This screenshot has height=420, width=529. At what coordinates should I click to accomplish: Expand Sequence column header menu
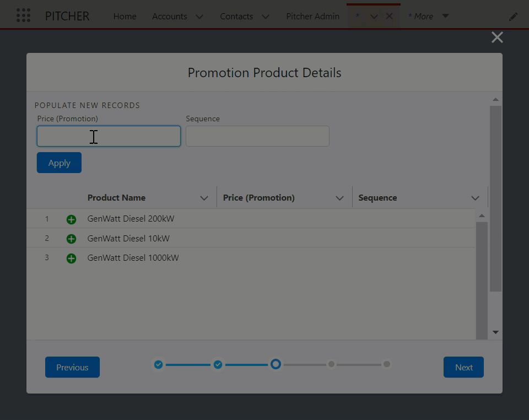(x=475, y=198)
